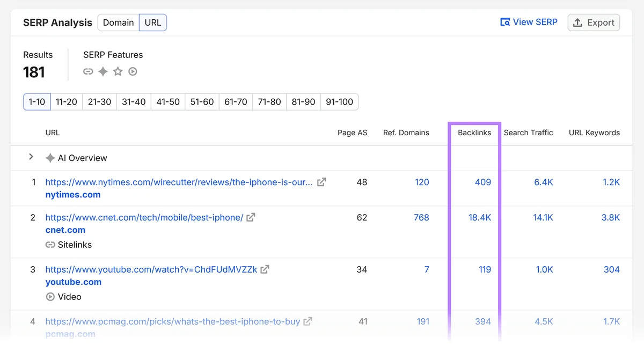Click 18.4K backlinks value for cnet

click(x=480, y=217)
